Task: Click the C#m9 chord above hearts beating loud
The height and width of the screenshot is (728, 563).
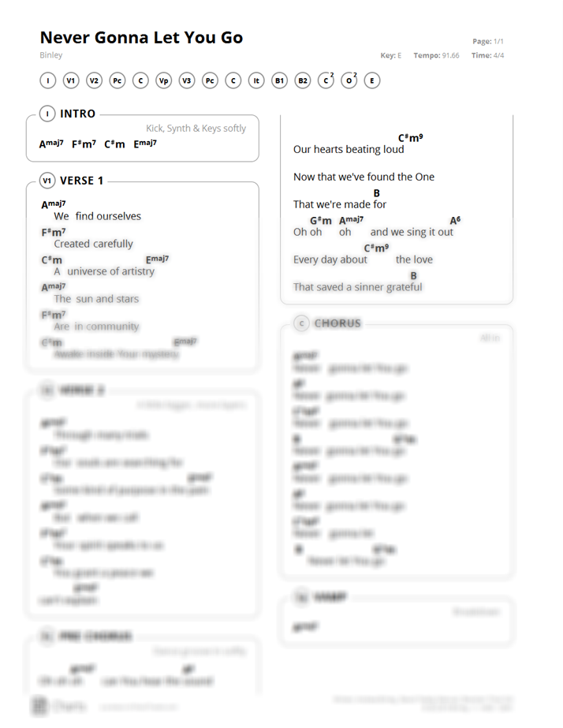Action: click(x=410, y=138)
